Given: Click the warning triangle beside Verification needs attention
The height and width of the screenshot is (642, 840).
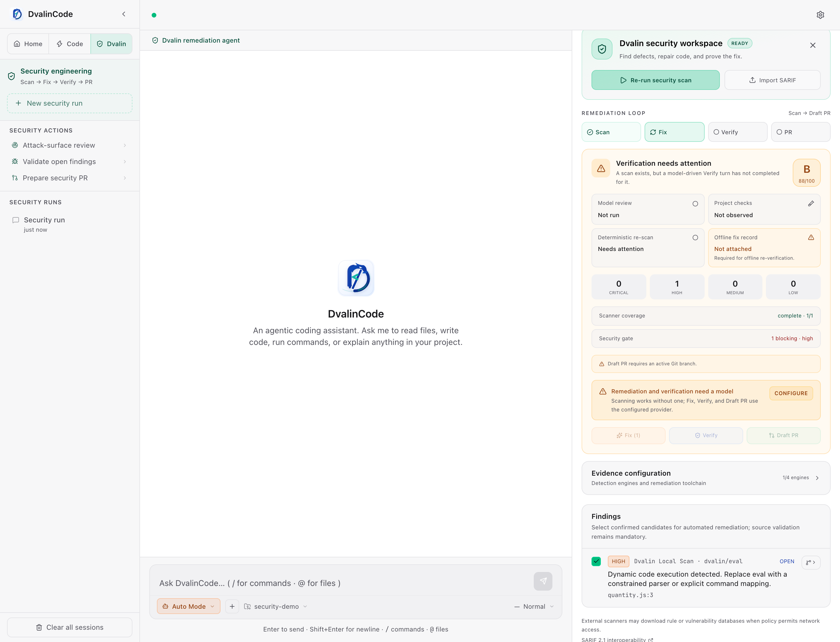Looking at the screenshot, I should [x=601, y=168].
